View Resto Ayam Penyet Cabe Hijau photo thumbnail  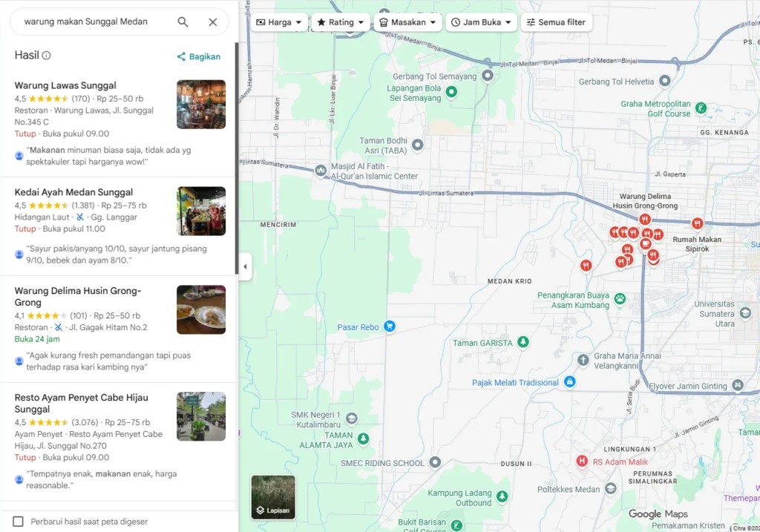201,416
